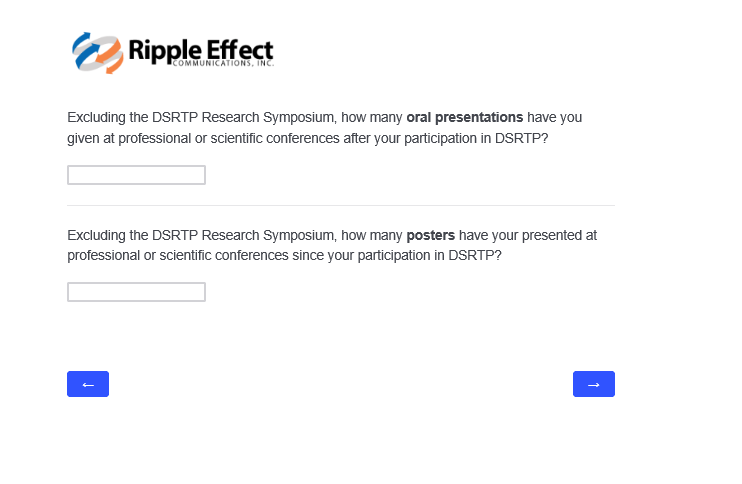Go back with the left arrow button
The image size is (742, 484).
click(x=88, y=384)
